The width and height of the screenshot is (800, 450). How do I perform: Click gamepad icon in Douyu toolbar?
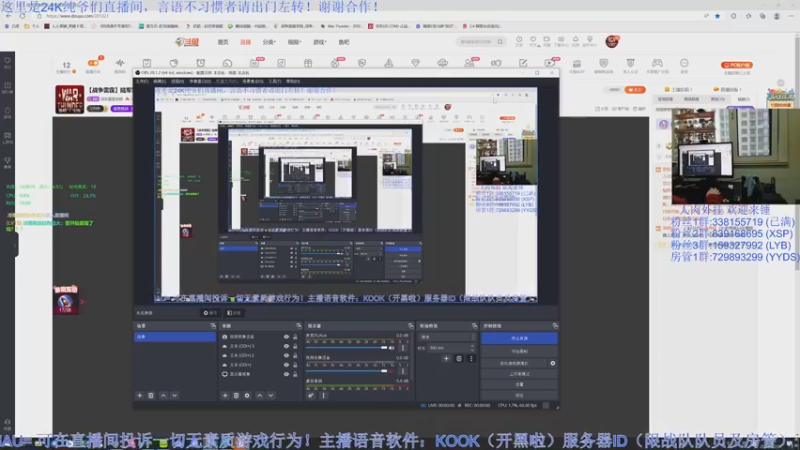657,63
